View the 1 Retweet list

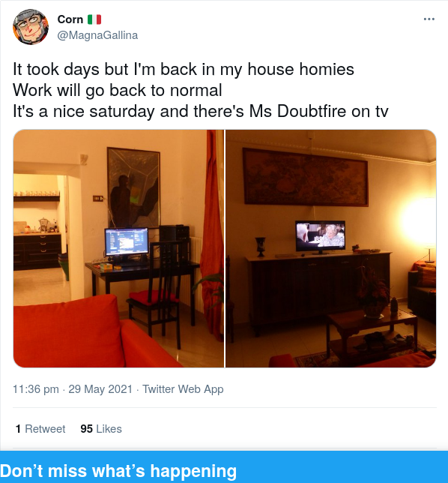pyautogui.click(x=40, y=429)
